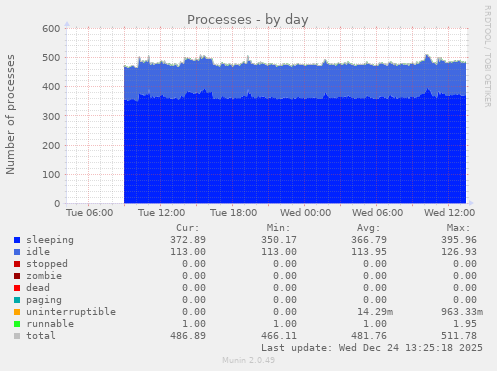This screenshot has height=371, width=497.
Task: Click the total legend color swatch
Action: [x=17, y=336]
